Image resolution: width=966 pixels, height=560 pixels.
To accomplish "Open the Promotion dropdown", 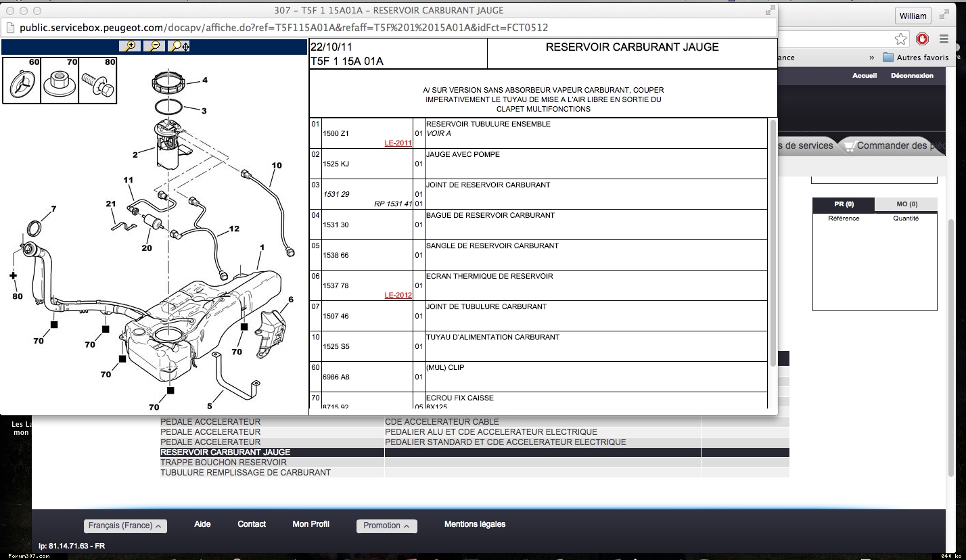I will [386, 526].
